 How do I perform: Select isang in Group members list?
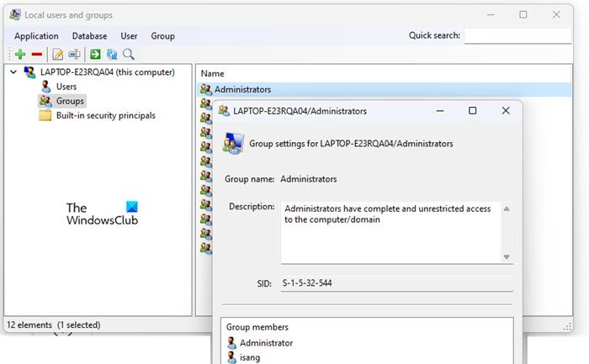pyautogui.click(x=250, y=357)
